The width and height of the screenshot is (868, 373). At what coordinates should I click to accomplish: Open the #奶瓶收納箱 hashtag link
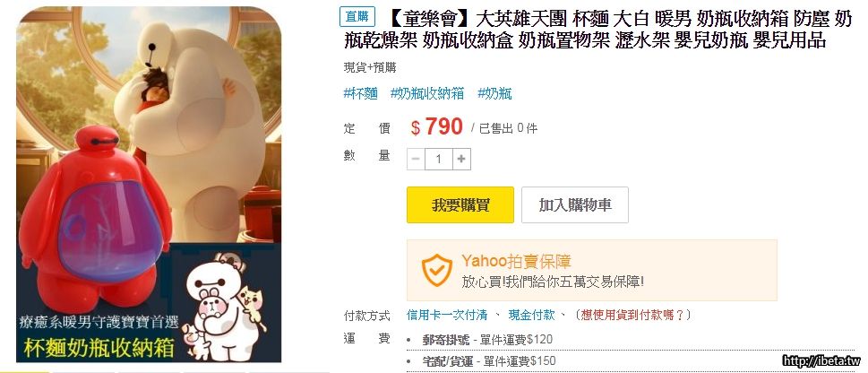[427, 93]
